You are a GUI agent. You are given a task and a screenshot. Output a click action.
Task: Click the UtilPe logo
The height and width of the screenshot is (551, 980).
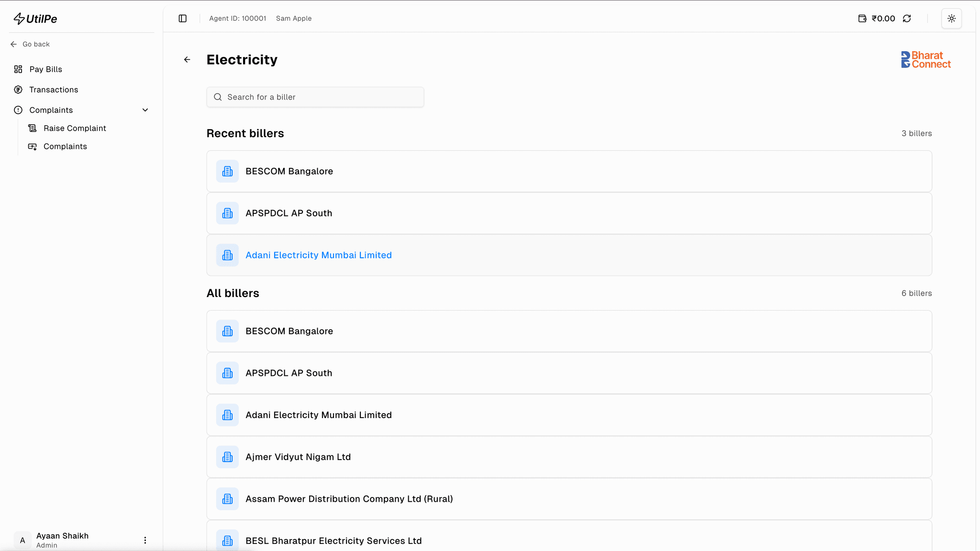pos(35,19)
